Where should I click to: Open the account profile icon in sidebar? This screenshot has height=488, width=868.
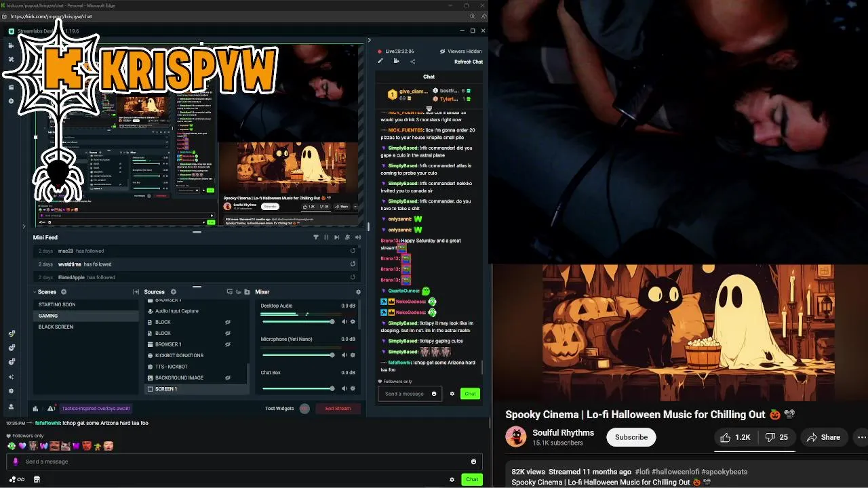point(11,407)
